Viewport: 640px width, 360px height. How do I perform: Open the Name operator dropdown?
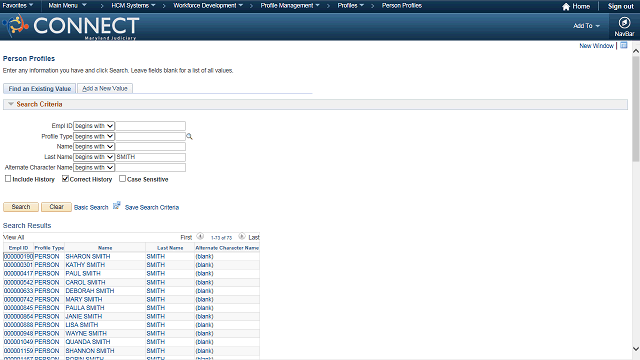click(94, 147)
